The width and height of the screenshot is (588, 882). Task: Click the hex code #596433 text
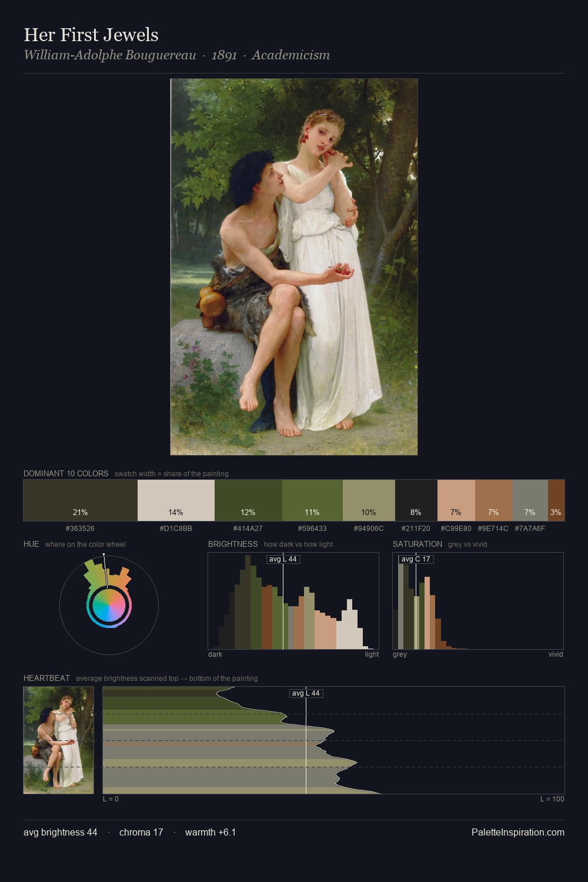(312, 529)
